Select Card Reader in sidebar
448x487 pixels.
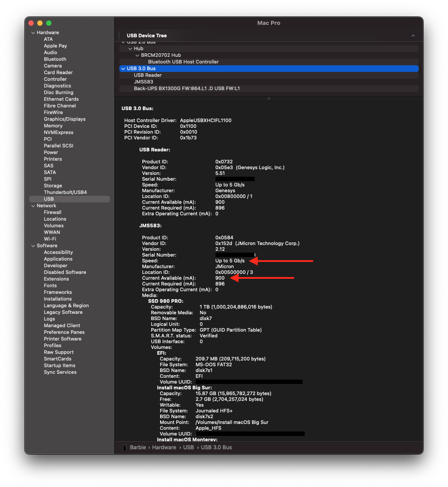point(58,73)
